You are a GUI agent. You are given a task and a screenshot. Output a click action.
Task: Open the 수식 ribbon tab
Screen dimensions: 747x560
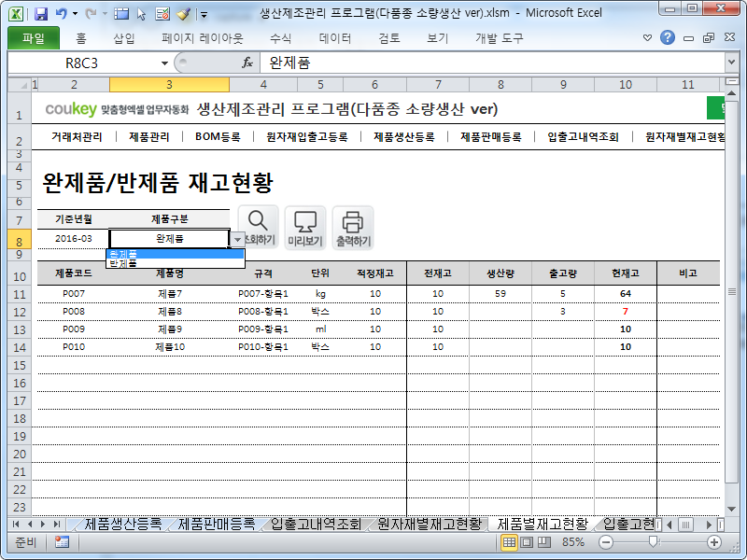[x=280, y=38]
